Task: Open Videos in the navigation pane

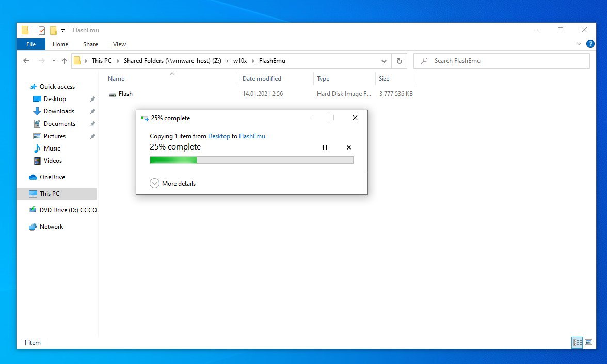Action: coord(53,160)
